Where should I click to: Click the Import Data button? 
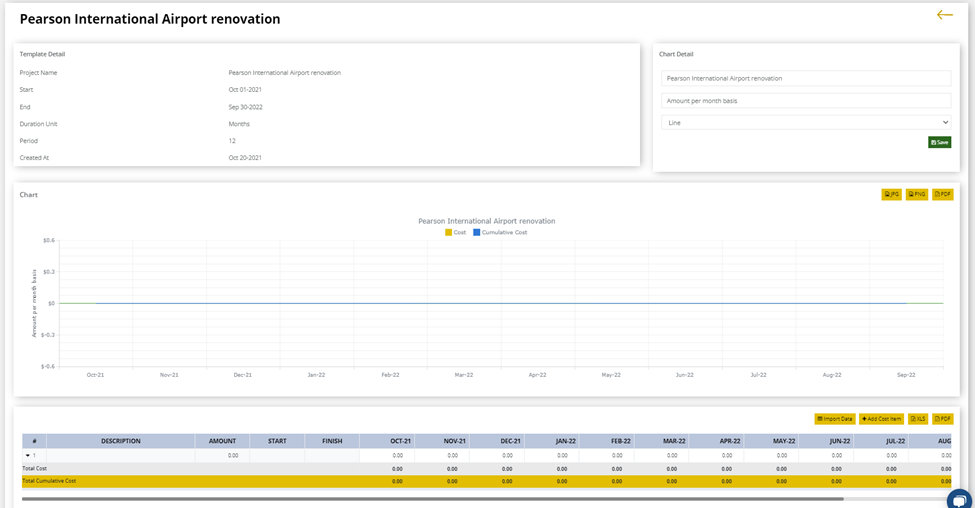[835, 419]
